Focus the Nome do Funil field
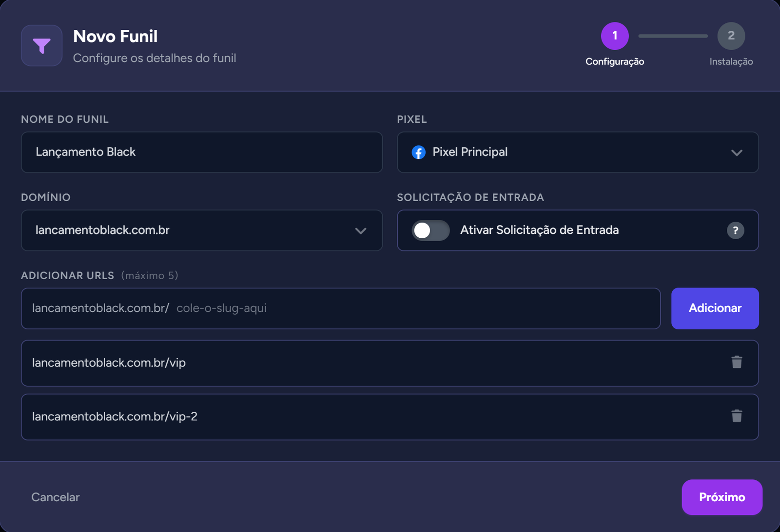The image size is (780, 532). [x=202, y=152]
